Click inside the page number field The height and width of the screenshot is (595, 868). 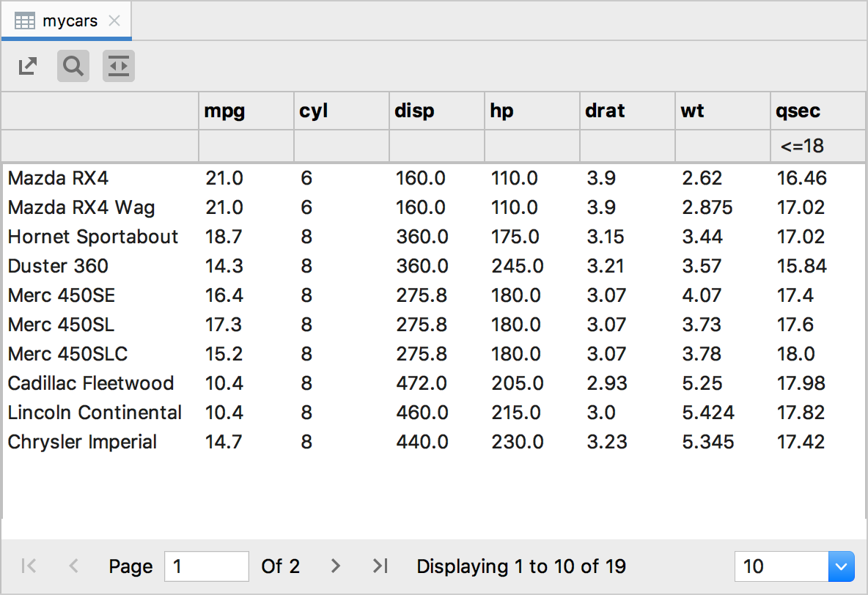coord(206,566)
